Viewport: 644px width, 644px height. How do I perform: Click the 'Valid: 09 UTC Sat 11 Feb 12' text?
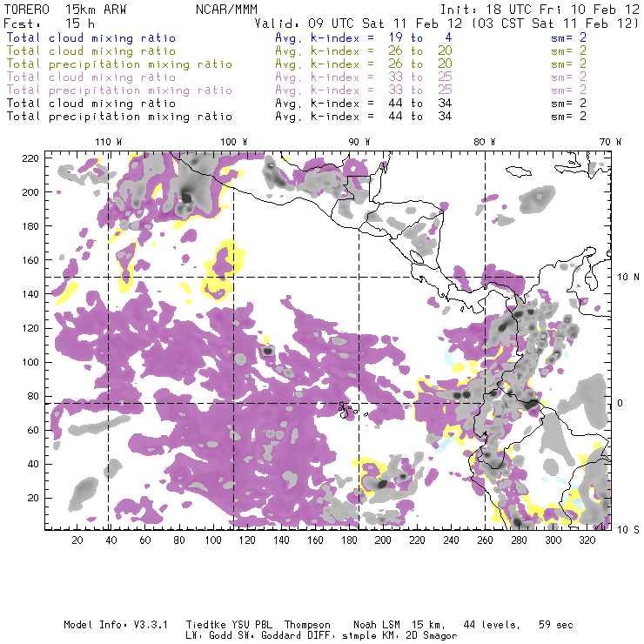[359, 23]
